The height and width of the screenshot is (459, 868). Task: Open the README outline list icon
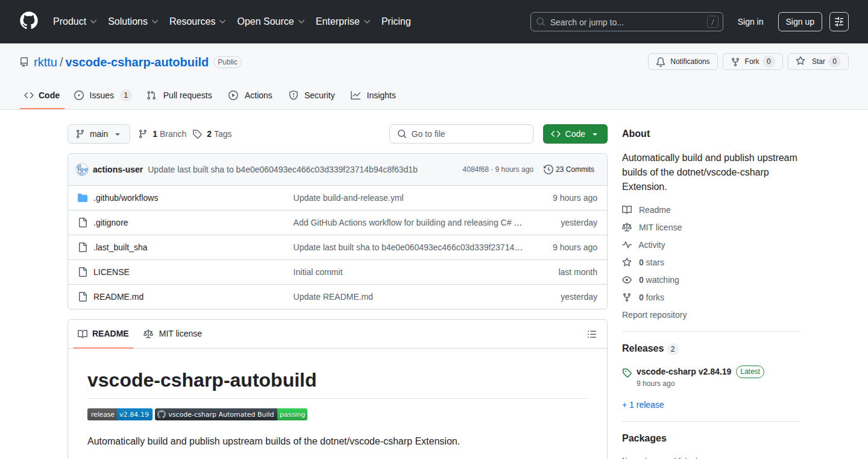592,334
